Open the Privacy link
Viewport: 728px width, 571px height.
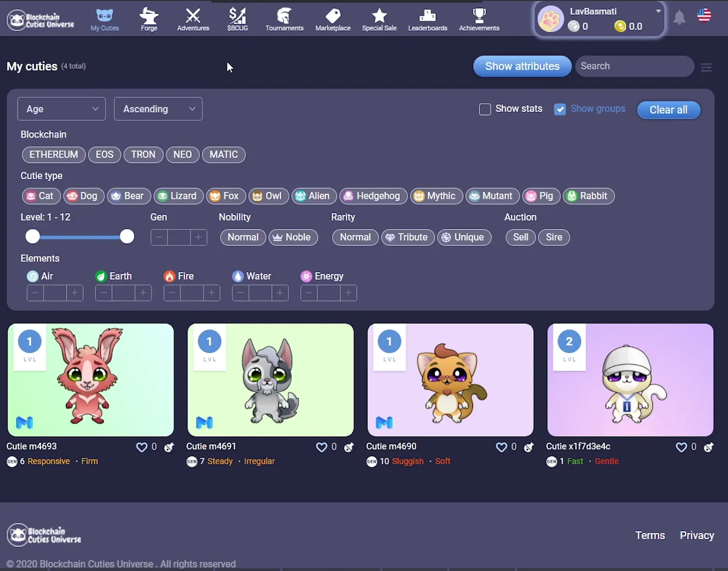click(697, 535)
